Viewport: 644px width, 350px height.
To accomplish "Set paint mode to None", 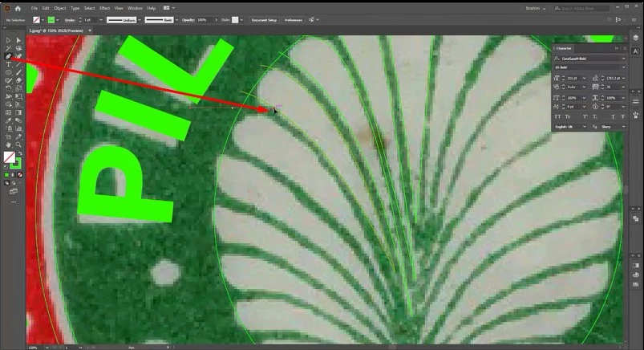I will [20, 175].
